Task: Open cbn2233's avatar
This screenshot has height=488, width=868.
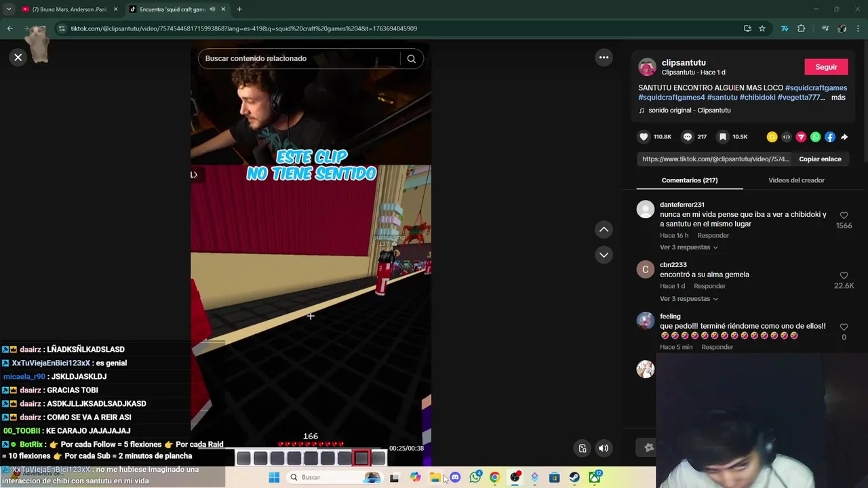Action: tap(645, 270)
